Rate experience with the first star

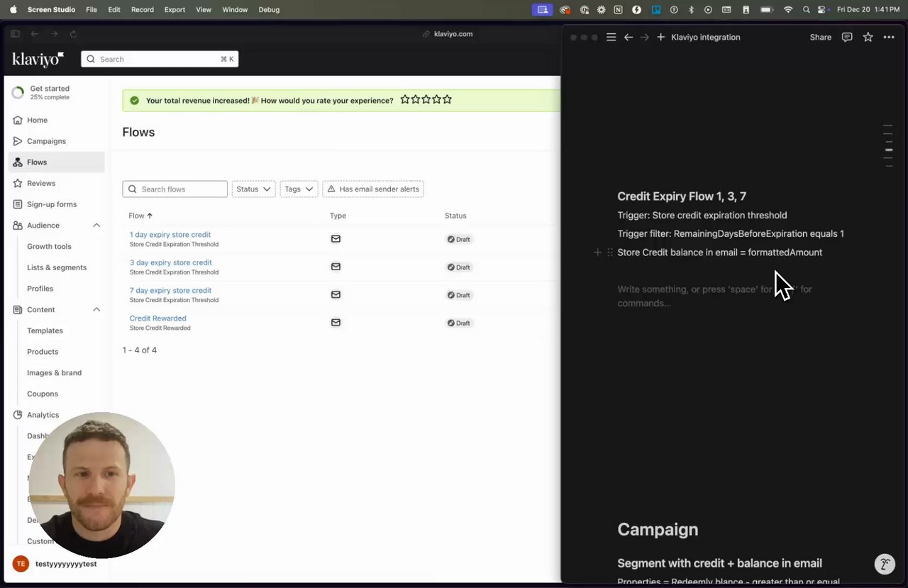click(x=405, y=100)
